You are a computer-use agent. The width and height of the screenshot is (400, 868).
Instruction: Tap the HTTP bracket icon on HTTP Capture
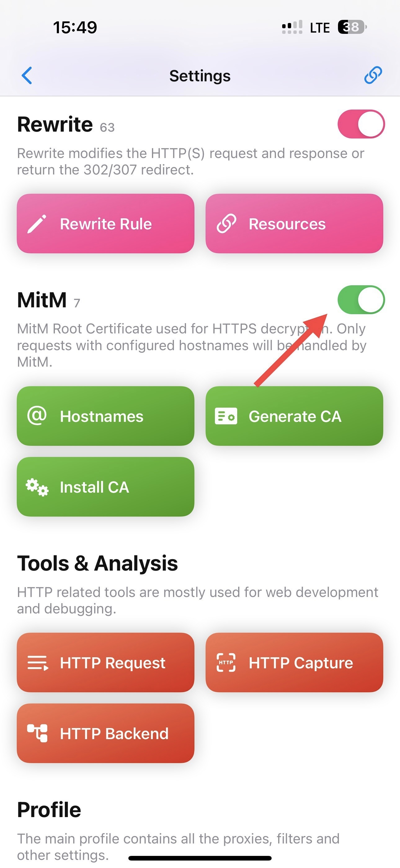[x=226, y=662]
